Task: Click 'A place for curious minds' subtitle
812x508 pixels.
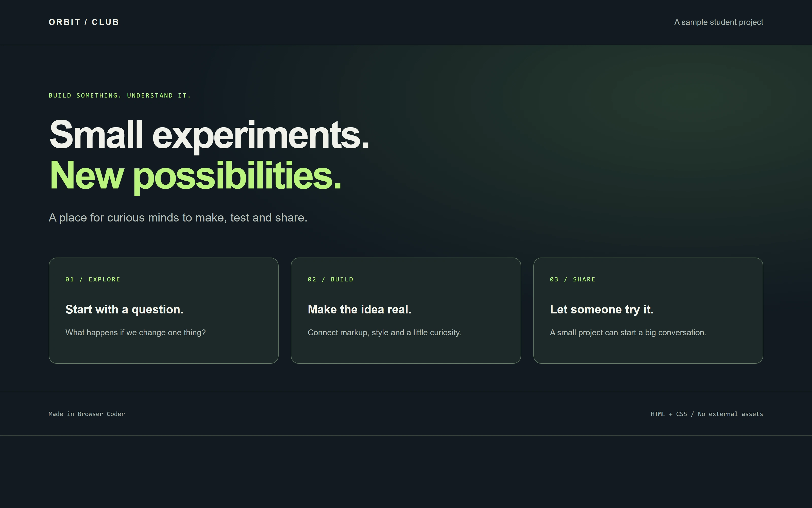Action: 178,218
